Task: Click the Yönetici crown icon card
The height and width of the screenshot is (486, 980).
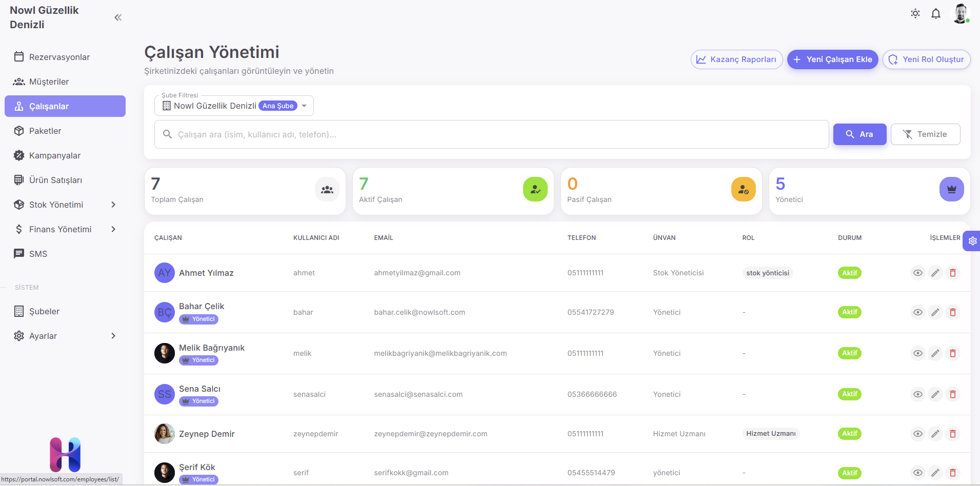Action: pyautogui.click(x=951, y=189)
